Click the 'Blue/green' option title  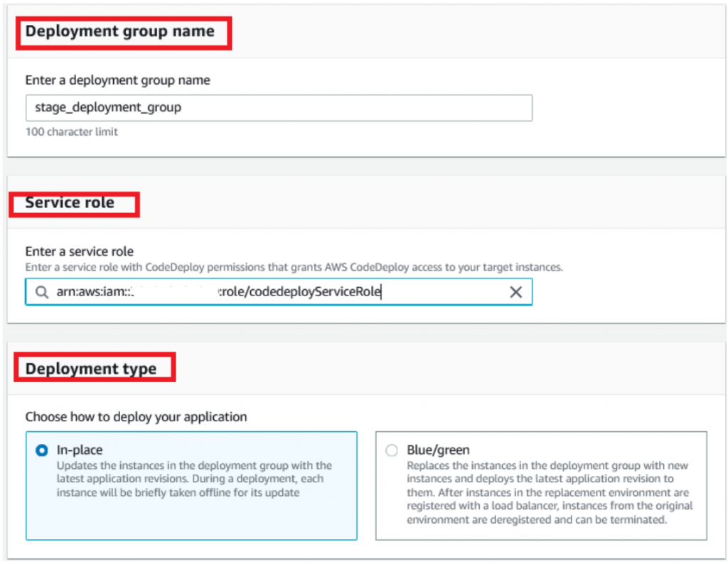tap(438, 450)
